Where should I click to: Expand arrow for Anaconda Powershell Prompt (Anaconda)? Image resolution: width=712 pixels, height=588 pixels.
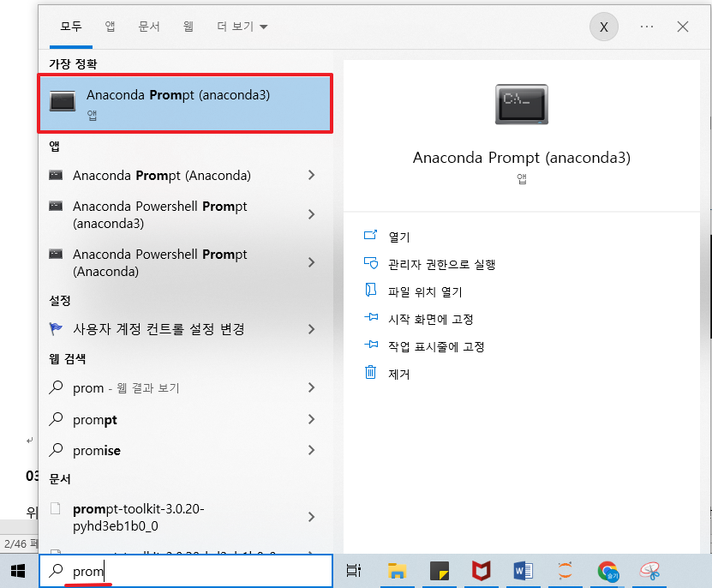coord(312,262)
